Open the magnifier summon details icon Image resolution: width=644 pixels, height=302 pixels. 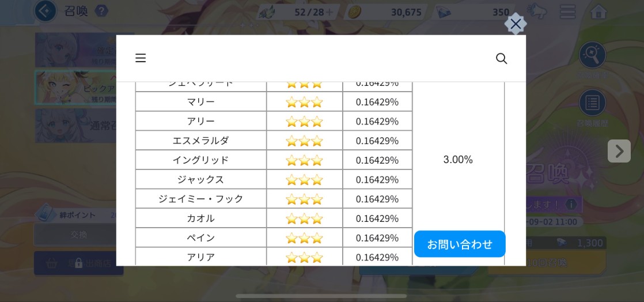(x=592, y=55)
